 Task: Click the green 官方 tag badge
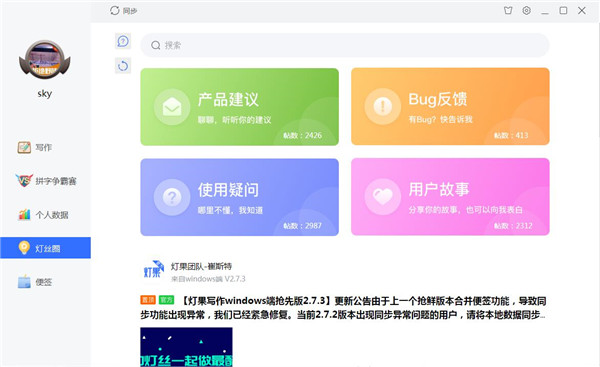[166, 300]
